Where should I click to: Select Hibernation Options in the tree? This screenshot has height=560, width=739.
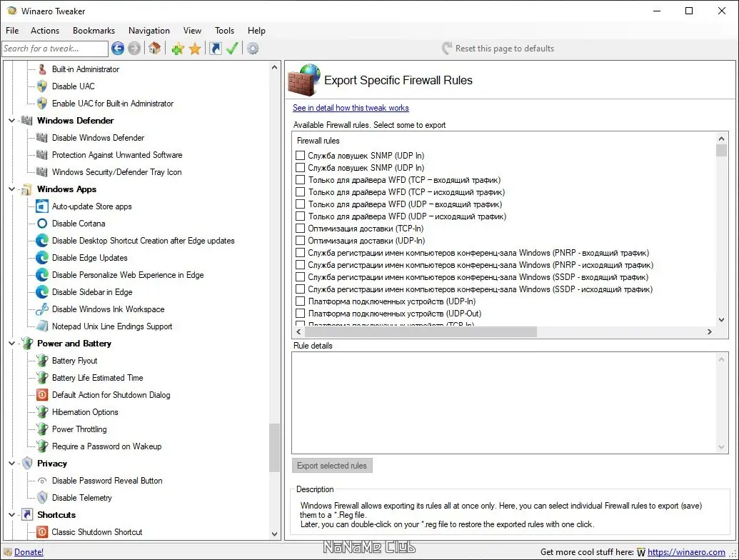(85, 412)
